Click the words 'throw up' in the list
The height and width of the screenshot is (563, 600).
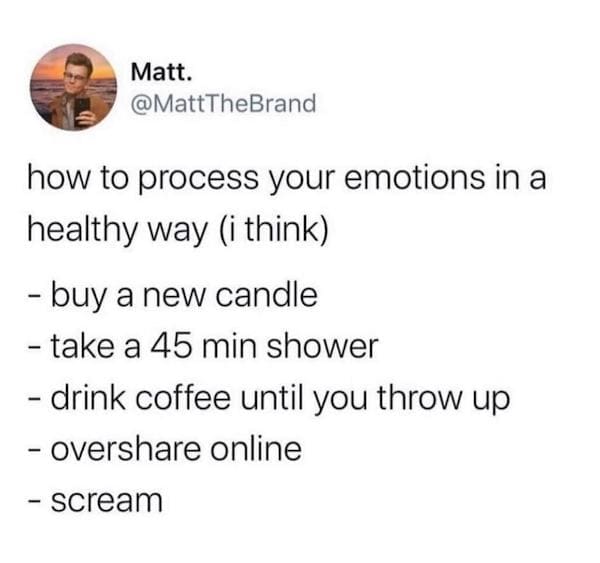coord(443,399)
